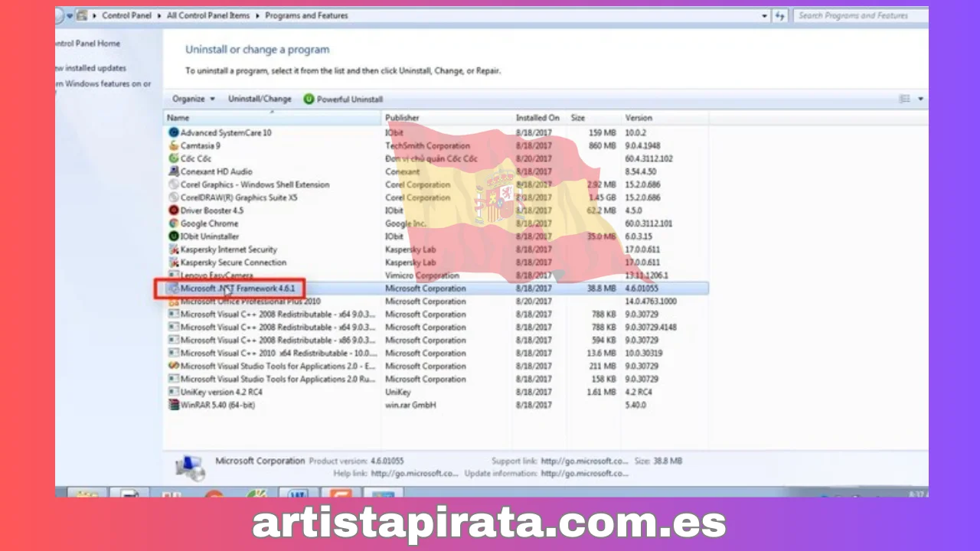Screen dimensions: 980x551
Task: Click version 14.0.4763.1000 of Microsoft Office
Action: [651, 302]
